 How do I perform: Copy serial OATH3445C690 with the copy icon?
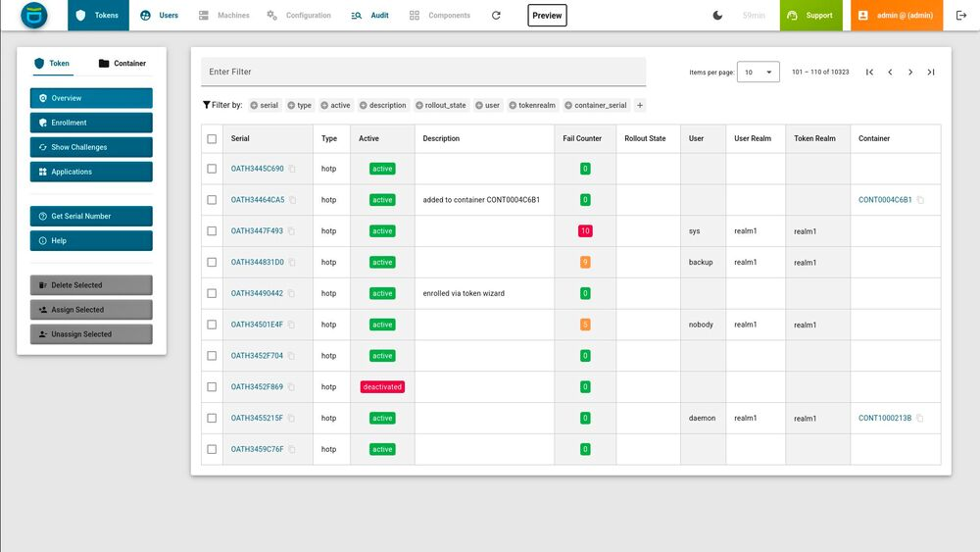292,169
